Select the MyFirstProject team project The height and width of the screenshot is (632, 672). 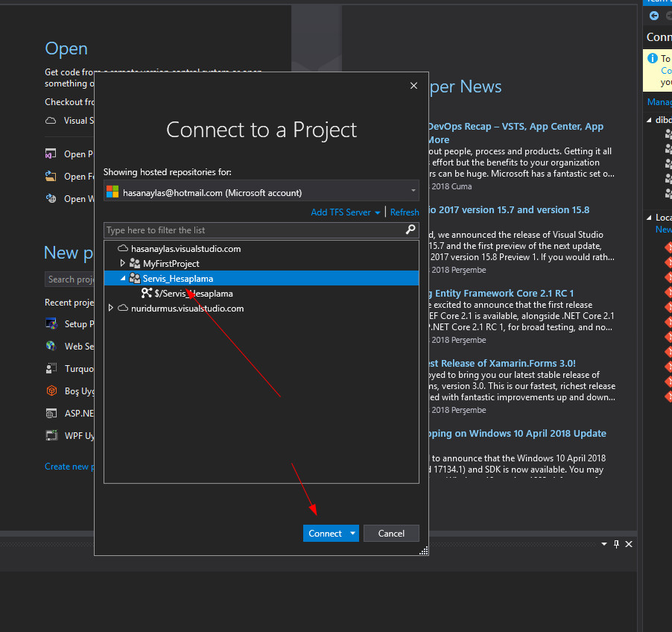click(x=171, y=264)
